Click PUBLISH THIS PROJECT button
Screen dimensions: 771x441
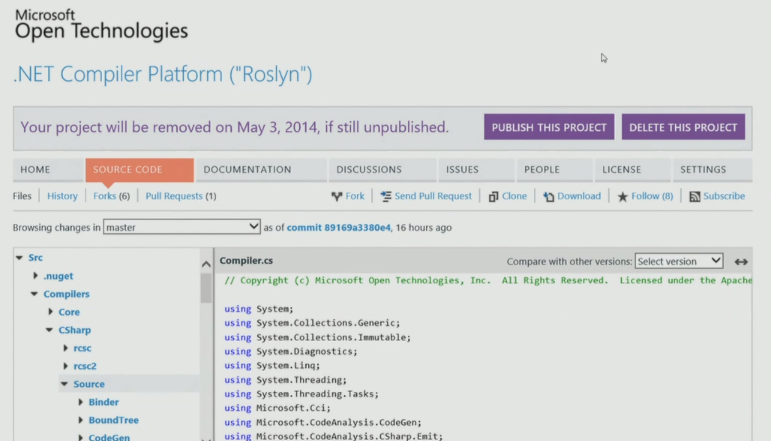549,127
